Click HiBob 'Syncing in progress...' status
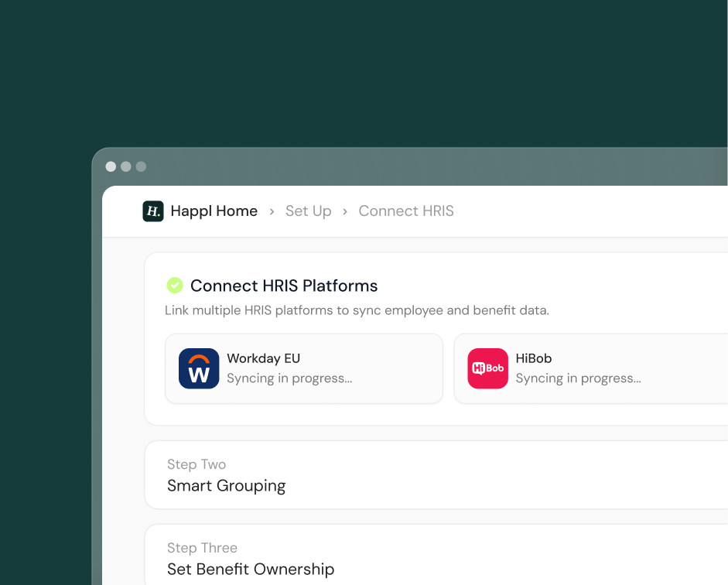 (x=578, y=378)
